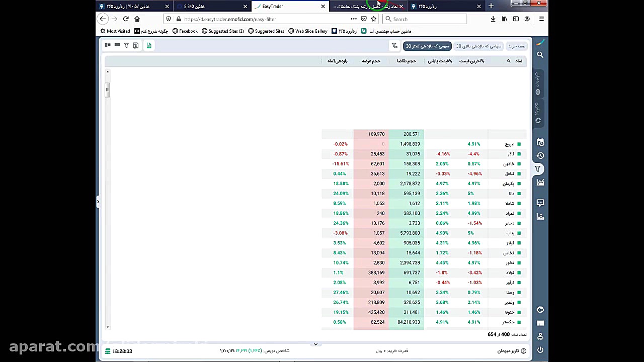Screen dimensions: 644x362
Task: Click the table vertical scrollbar thumb
Action: (x=107, y=90)
